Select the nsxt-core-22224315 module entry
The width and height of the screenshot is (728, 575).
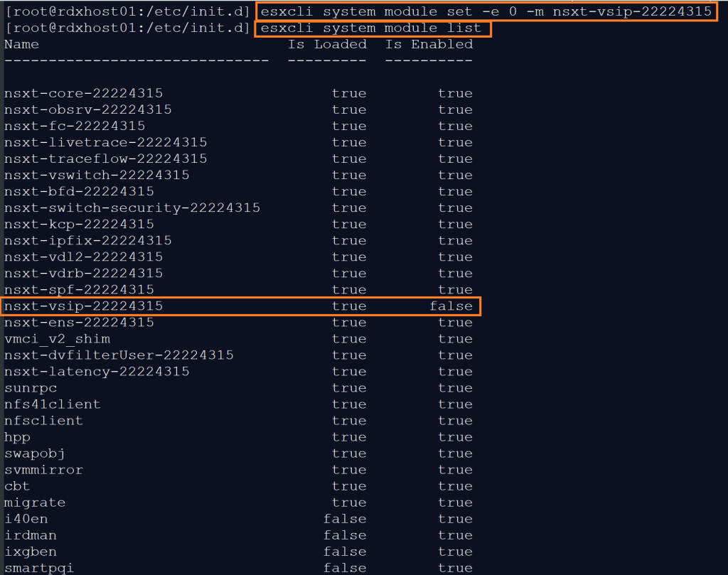83,93
